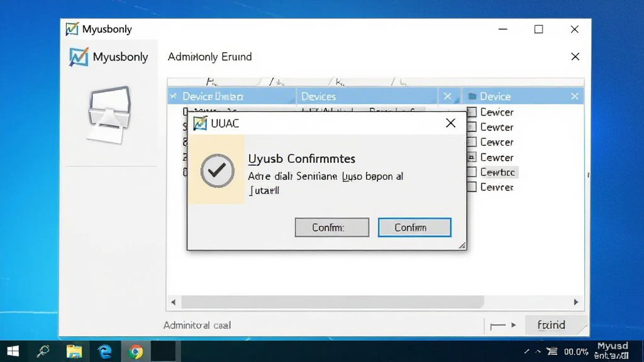Close the Adminonly Erund panel

point(575,57)
